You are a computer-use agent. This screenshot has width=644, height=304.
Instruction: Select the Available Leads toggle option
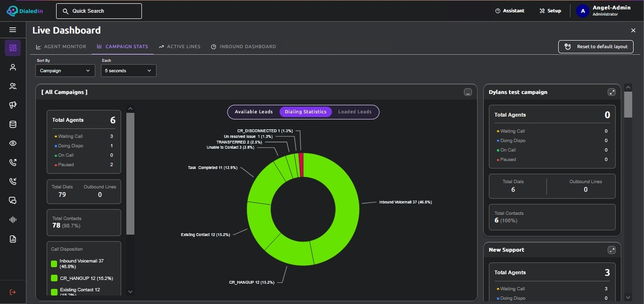(254, 112)
